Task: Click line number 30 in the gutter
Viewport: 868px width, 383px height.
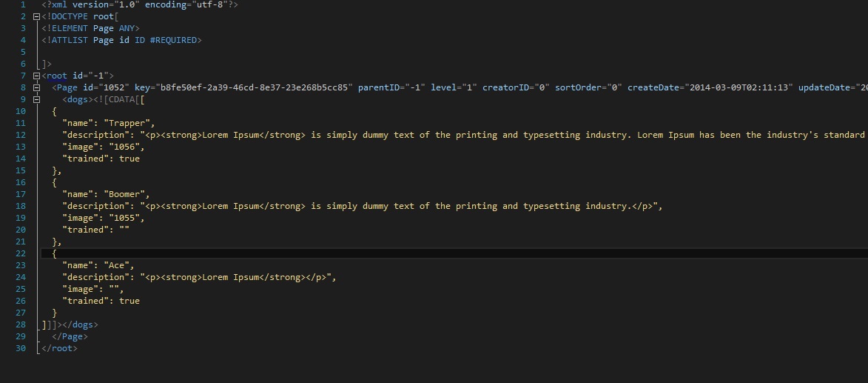Action: (21, 348)
